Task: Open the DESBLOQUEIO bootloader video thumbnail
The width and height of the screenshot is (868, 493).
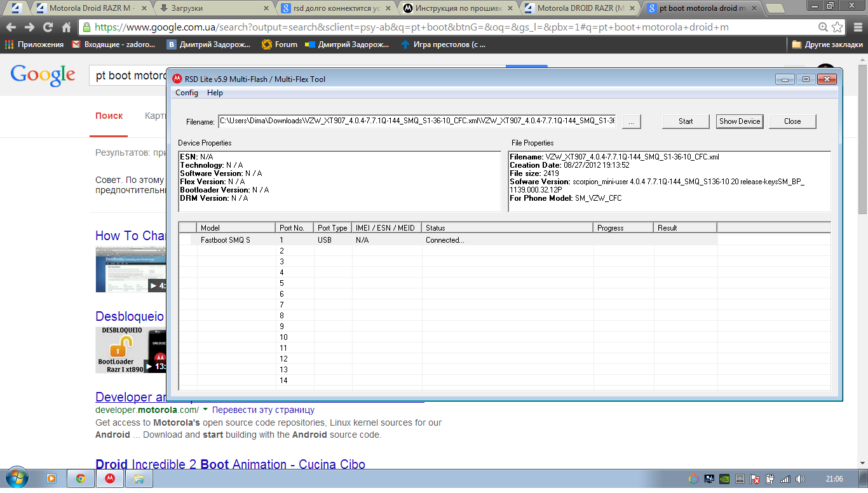Action: point(130,349)
